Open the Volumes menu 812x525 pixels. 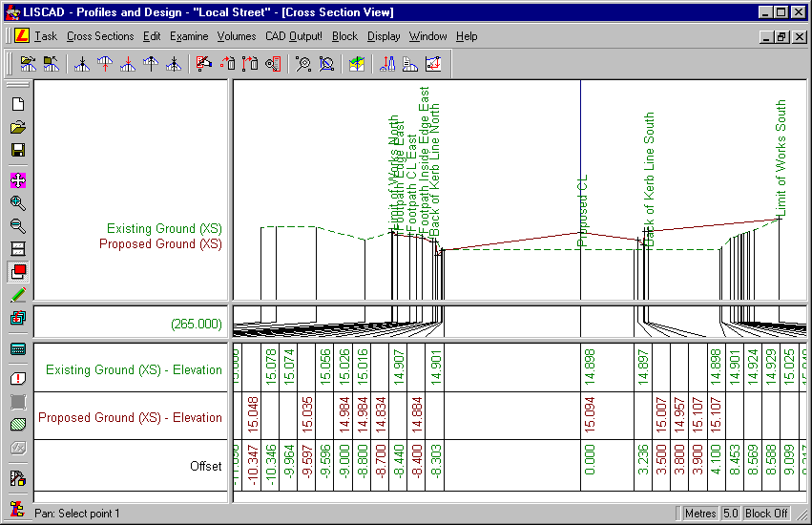(x=236, y=36)
